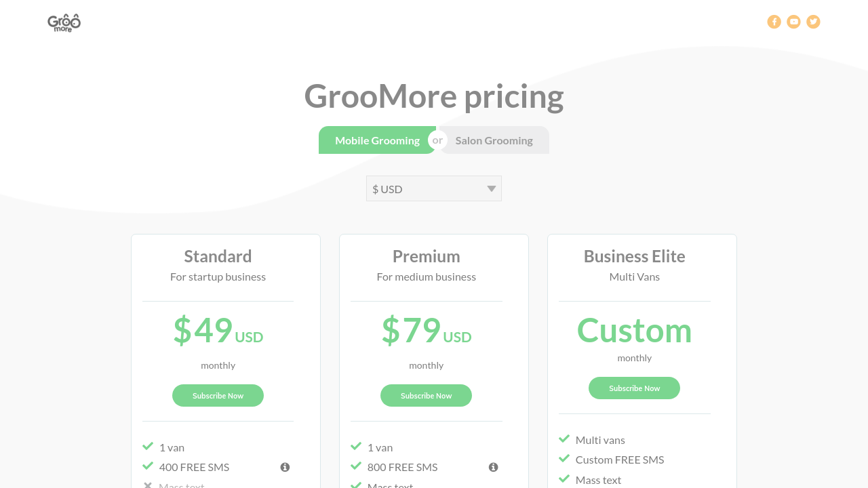This screenshot has width=868, height=488.
Task: Click the checkmark next to Standard 1 van
Action: [148, 446]
